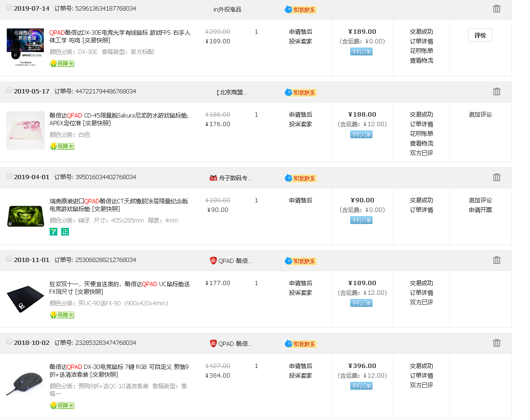Open the 狂欢双十一 UC mouse pad listing
The width and height of the screenshot is (530, 420).
(119, 288)
